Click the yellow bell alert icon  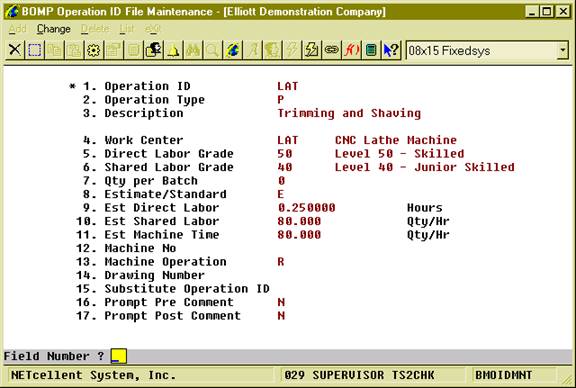point(173,50)
